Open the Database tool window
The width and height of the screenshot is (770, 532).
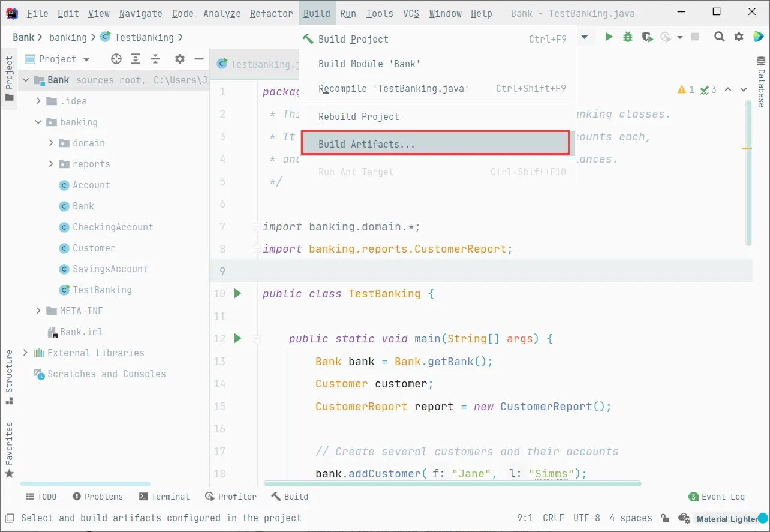(761, 82)
